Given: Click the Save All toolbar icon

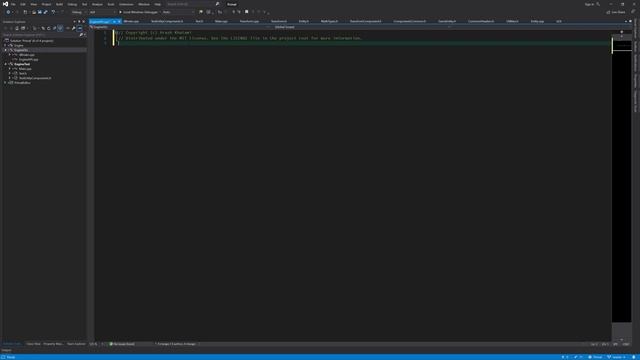Looking at the screenshot, I should [45, 12].
